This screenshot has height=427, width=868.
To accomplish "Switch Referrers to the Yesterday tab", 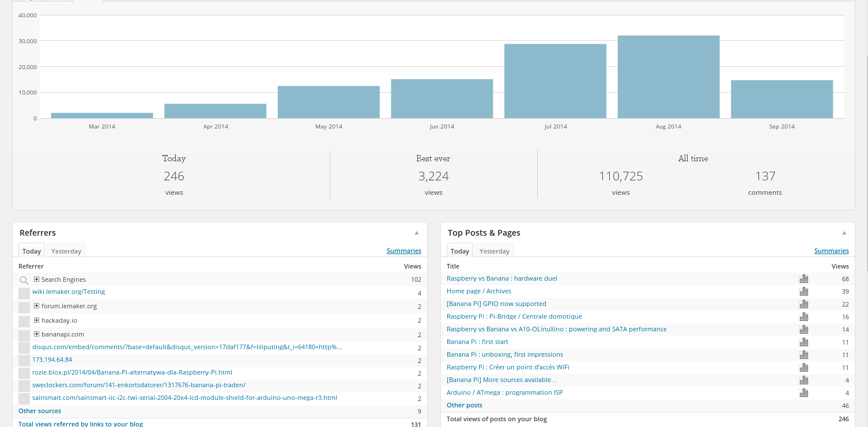I will (66, 251).
